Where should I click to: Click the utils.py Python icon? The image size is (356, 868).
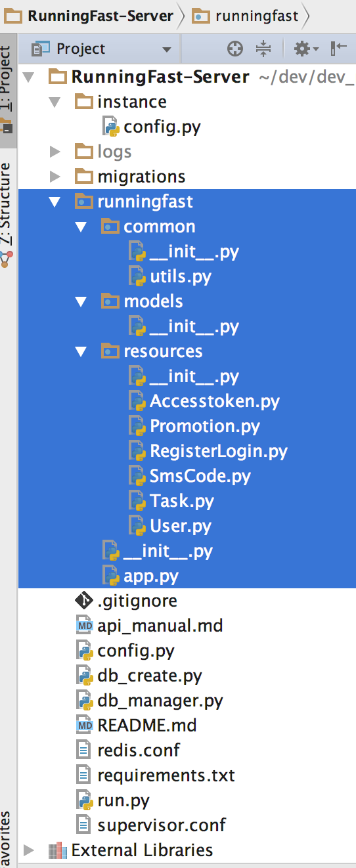(x=137, y=276)
